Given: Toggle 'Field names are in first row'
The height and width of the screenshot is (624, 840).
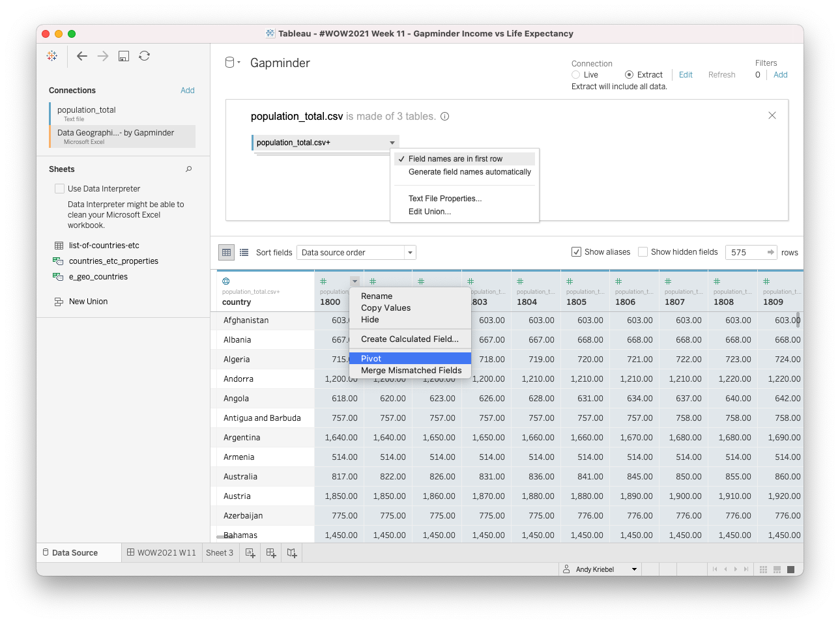Looking at the screenshot, I should pos(465,159).
